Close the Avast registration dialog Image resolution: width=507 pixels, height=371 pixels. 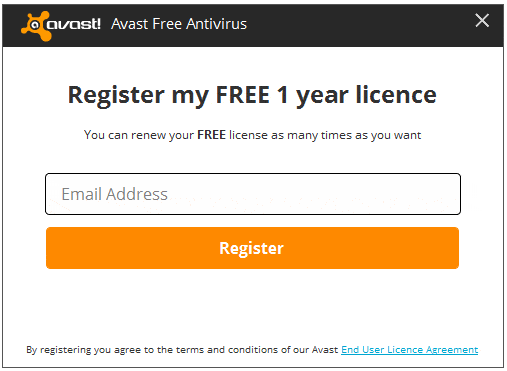482,21
